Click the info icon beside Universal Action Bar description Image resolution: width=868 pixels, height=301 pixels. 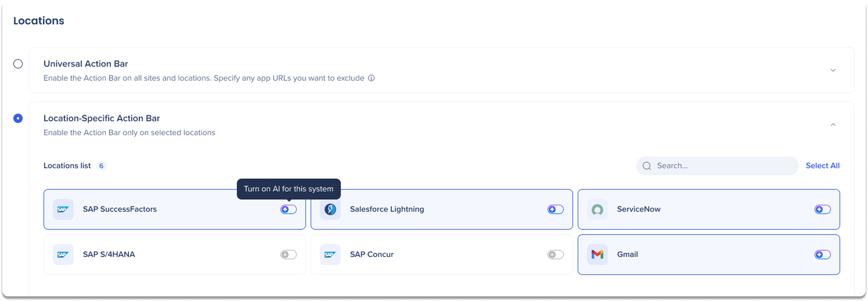point(371,78)
